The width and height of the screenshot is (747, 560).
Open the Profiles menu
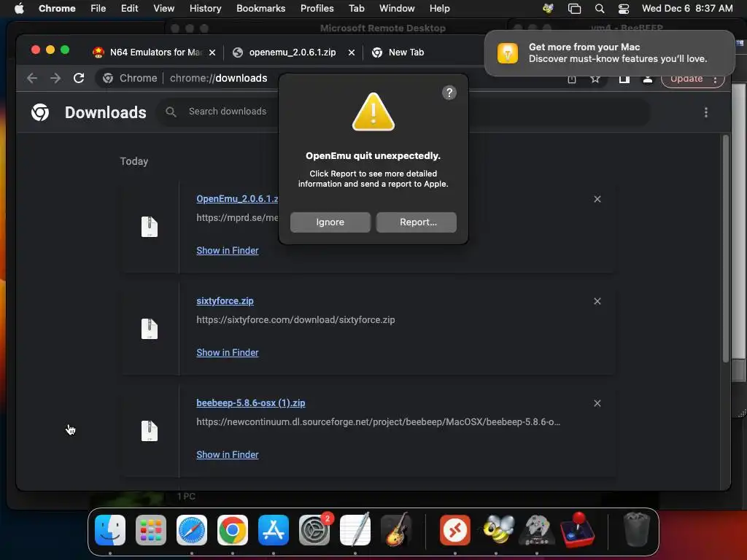pyautogui.click(x=317, y=8)
